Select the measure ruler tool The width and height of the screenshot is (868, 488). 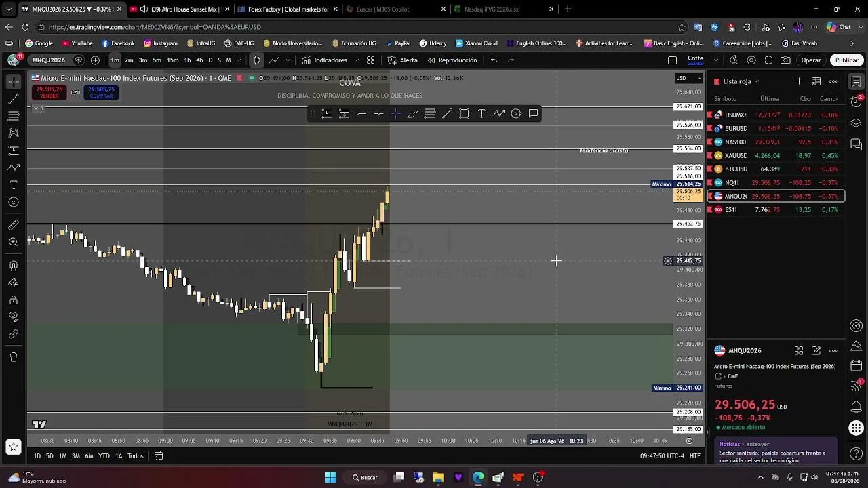[14, 225]
